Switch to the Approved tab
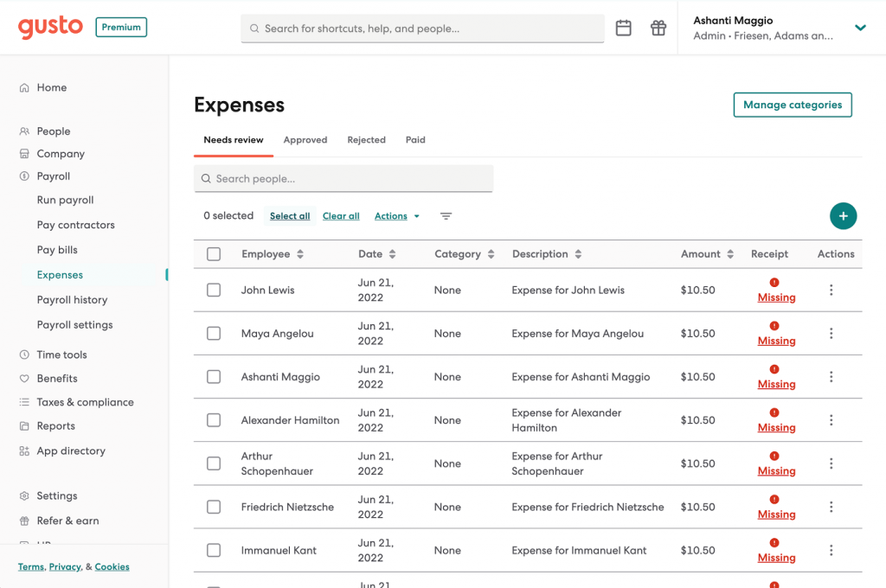This screenshot has height=588, width=886. coord(305,140)
